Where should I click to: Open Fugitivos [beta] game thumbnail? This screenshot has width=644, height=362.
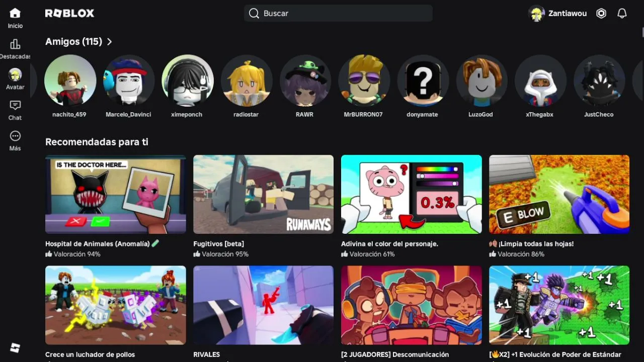[263, 194]
